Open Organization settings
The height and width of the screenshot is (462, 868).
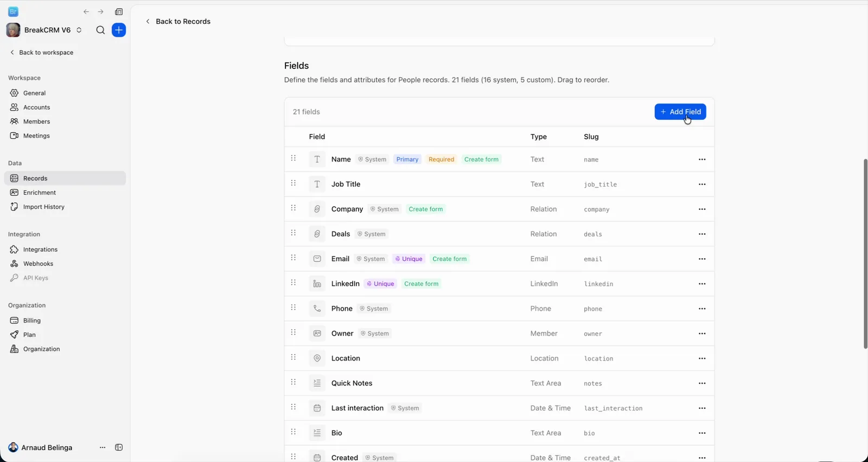point(65,349)
